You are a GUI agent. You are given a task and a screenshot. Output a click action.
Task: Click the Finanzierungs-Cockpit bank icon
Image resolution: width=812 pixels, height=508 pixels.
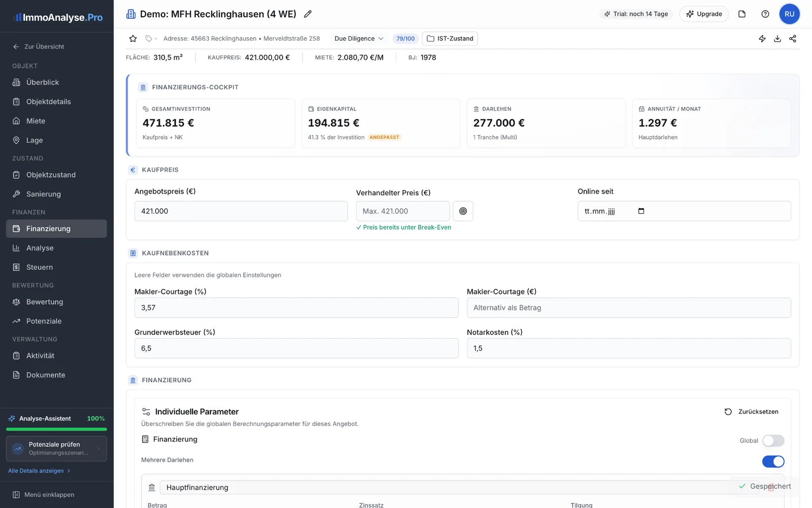tap(143, 87)
